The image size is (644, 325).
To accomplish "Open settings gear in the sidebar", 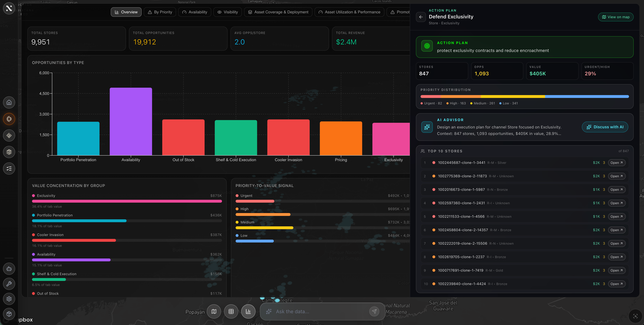I will pyautogui.click(x=9, y=299).
